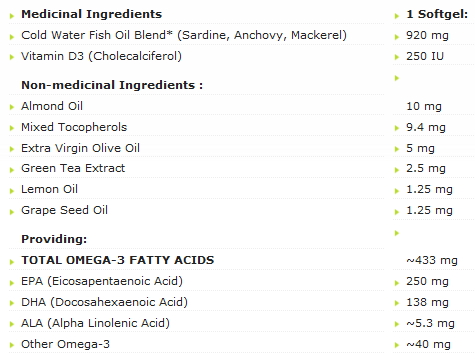Click the Extra Virgin Olive Oil entry
The image size is (475, 360).
[80, 148]
